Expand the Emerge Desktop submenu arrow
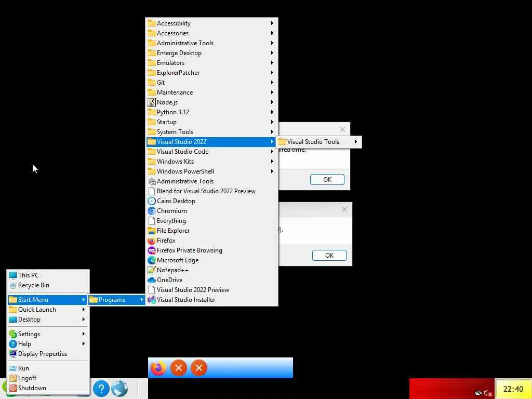Screen dimensions: 532x399 coord(272,53)
